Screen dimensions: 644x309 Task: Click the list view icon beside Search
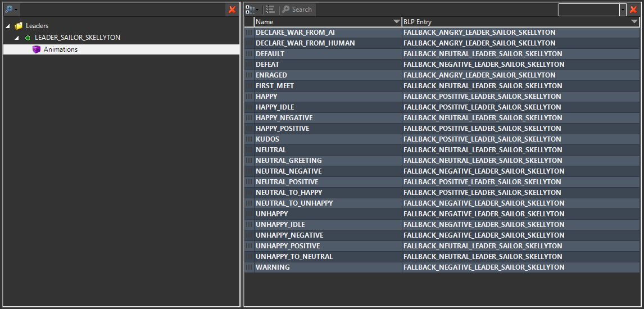coord(270,10)
